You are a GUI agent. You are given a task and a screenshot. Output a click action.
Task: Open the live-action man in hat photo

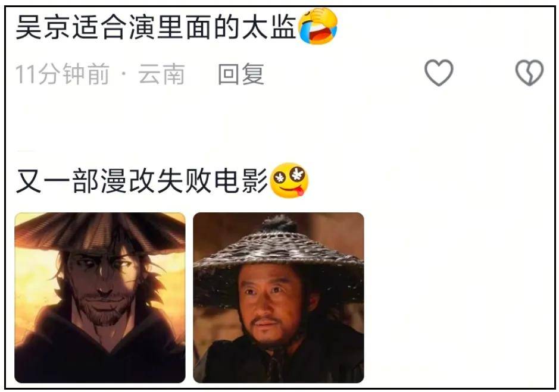[279, 297]
